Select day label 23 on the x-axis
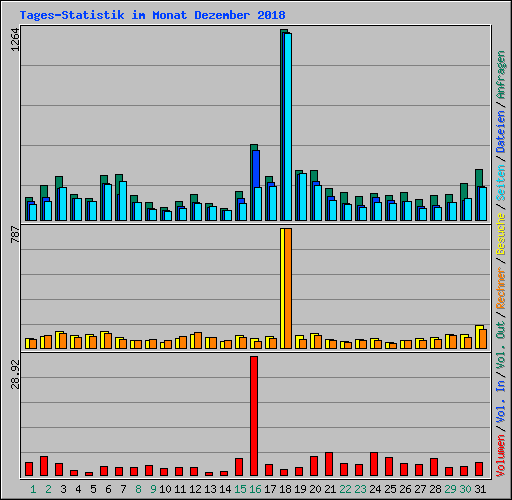 [x=360, y=489]
